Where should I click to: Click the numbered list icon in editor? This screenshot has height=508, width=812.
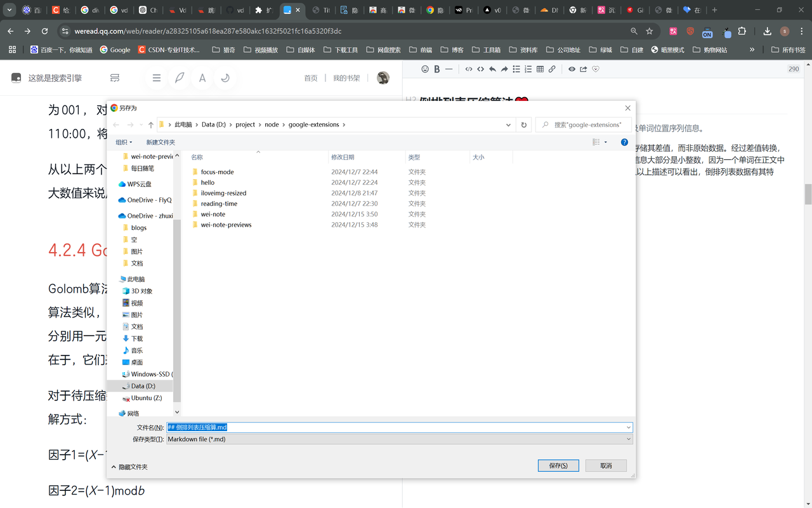point(528,69)
